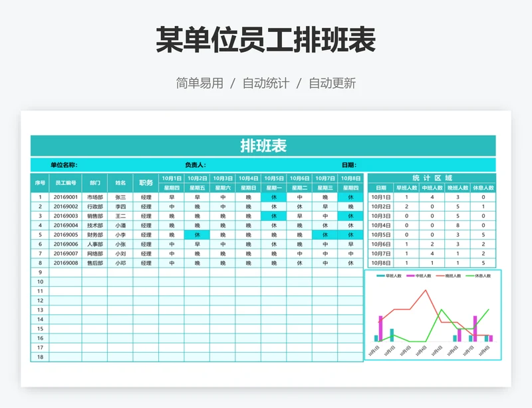The width and height of the screenshot is (532, 408).
Task: Click the 销售部 department cell
Action: (x=94, y=216)
